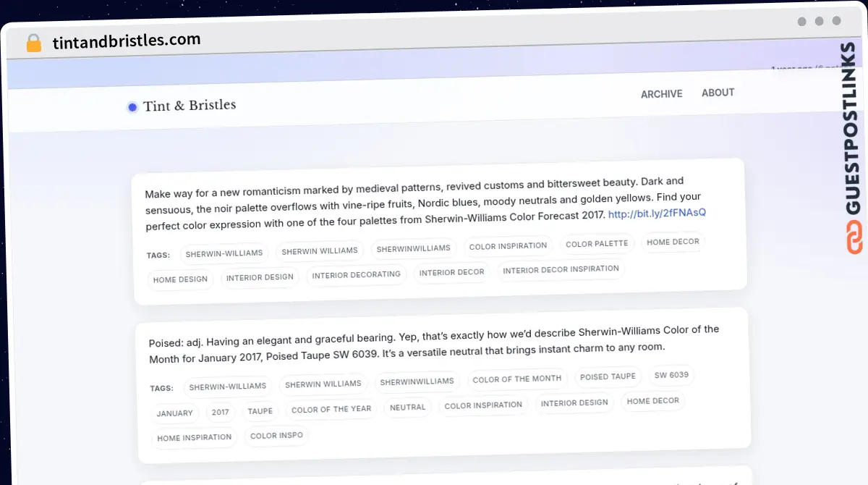Click the tintandbristles.com address bar

(x=127, y=41)
